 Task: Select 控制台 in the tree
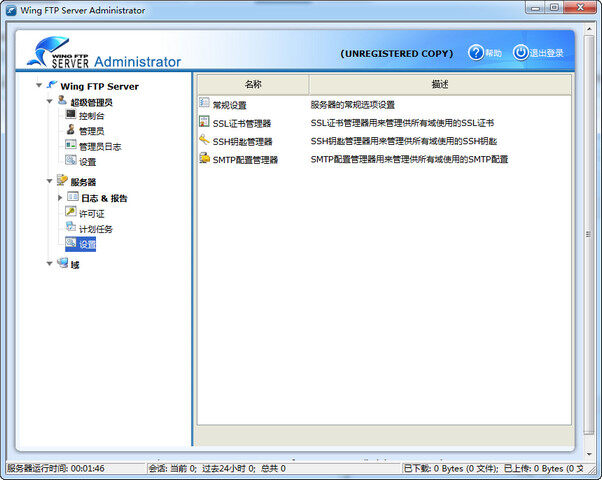pos(91,116)
